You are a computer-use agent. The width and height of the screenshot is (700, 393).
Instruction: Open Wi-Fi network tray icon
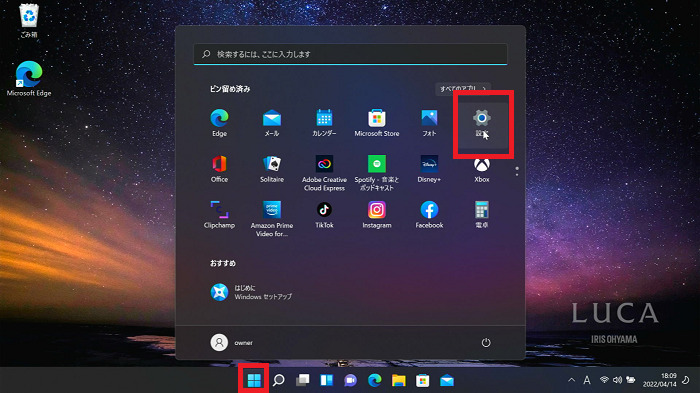click(x=604, y=380)
